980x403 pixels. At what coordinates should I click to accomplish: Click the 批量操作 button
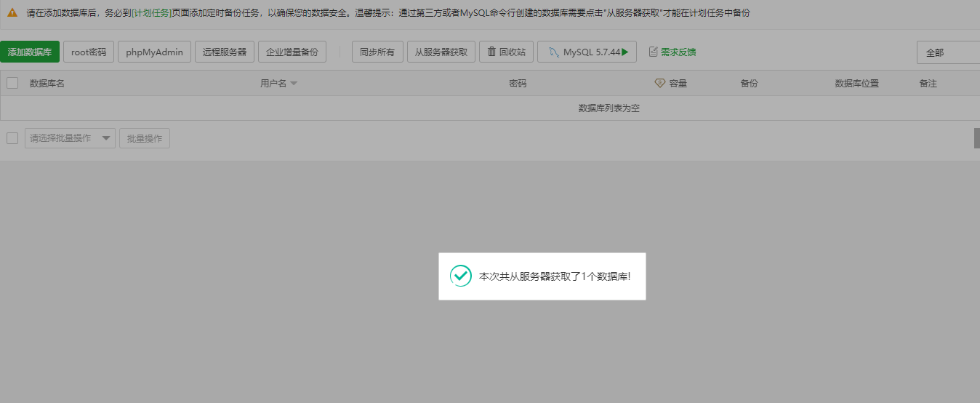(x=145, y=138)
